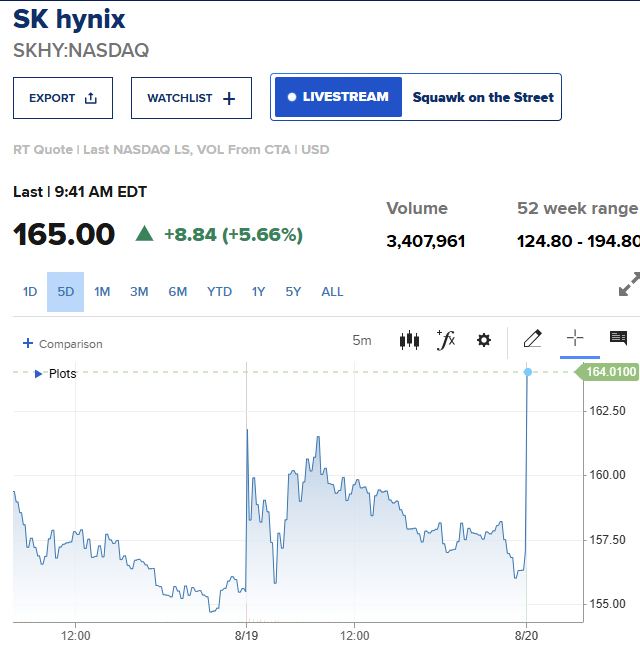Viewport: 640px width, 652px height.
Task: Select the 6M time range tab
Action: tap(178, 292)
